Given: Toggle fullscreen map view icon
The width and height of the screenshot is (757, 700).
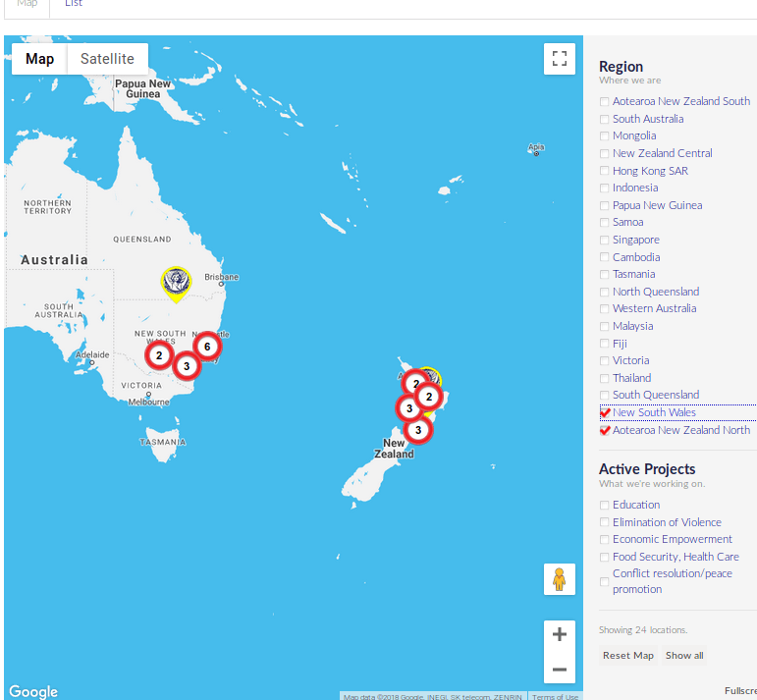Looking at the screenshot, I should tap(559, 59).
